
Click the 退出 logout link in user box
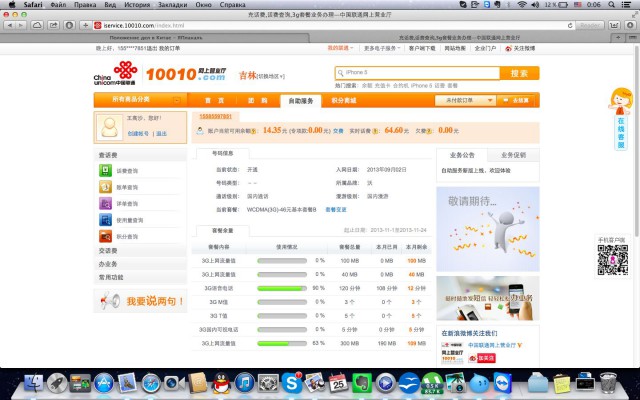[162, 133]
